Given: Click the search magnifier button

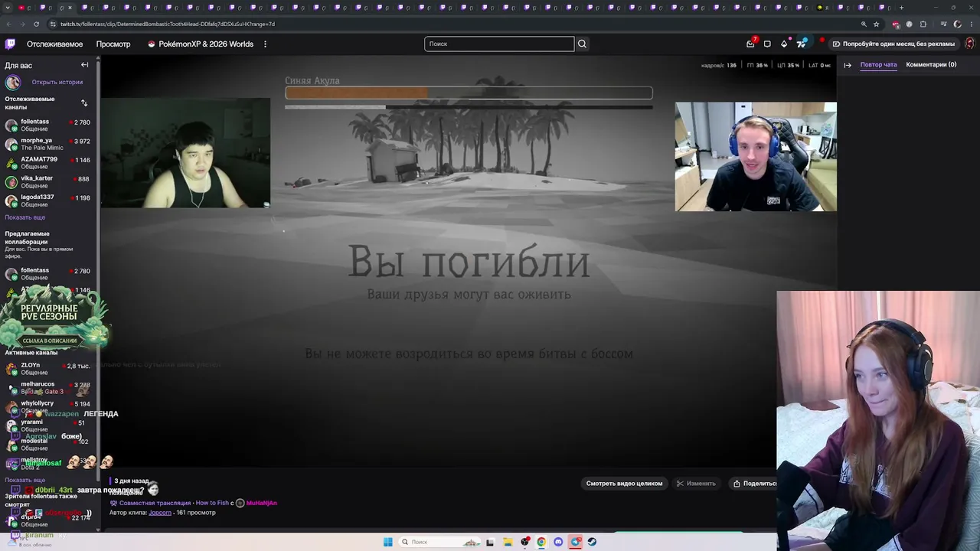Looking at the screenshot, I should [582, 44].
